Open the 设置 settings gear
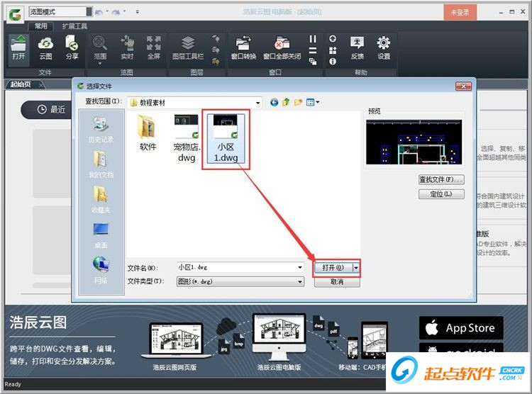Screen dimensions: 532x394 pos(384,47)
